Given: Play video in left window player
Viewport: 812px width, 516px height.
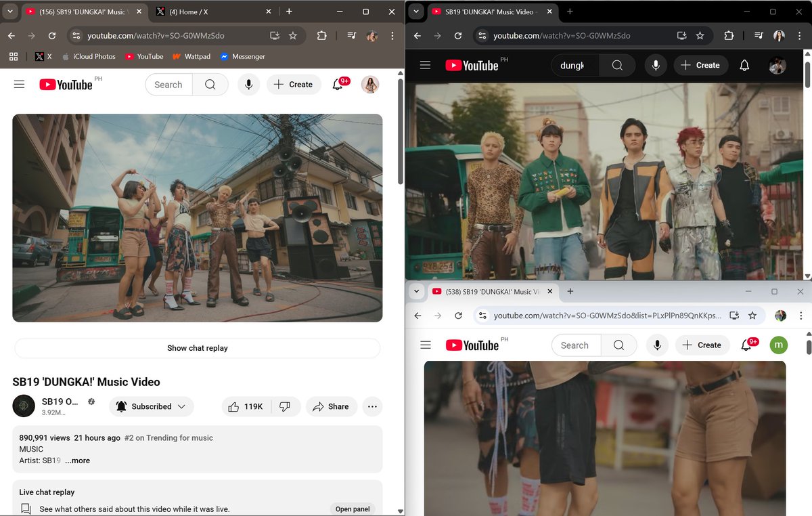Looking at the screenshot, I should coord(198,217).
